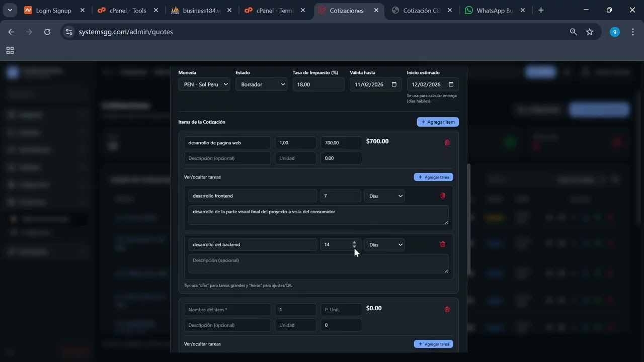
Task: Open the Google profile avatar
Action: tap(615, 32)
